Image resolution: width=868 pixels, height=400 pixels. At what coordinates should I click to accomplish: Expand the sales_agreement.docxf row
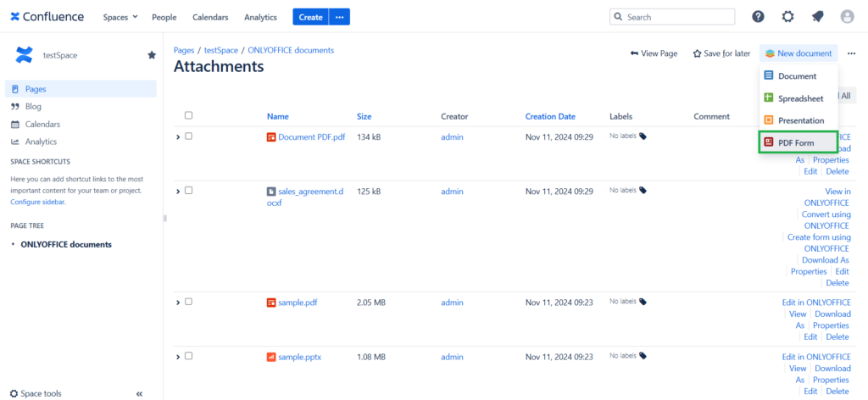click(x=178, y=191)
